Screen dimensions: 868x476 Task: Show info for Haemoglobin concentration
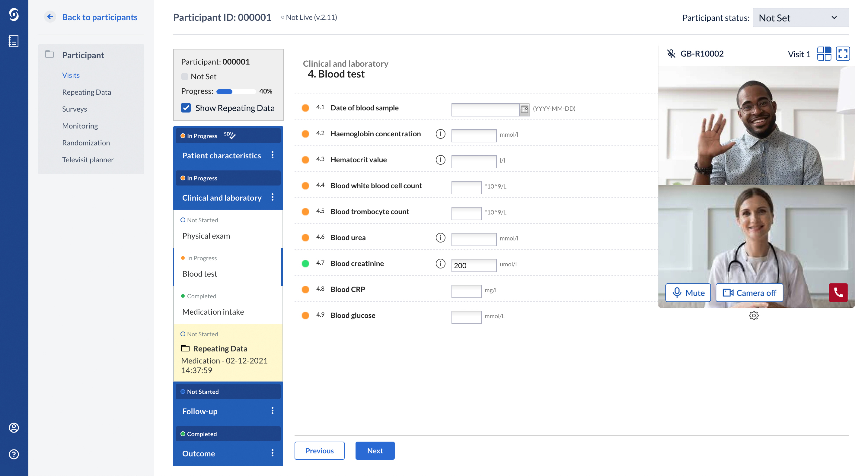tap(440, 134)
